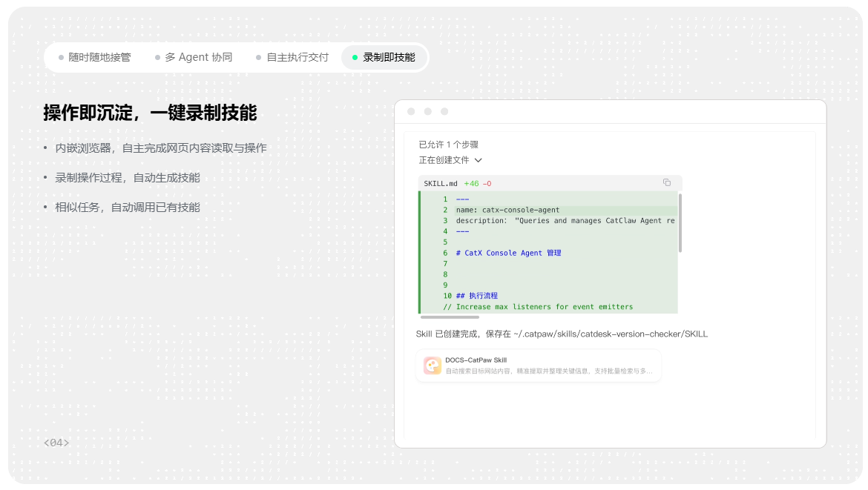
Task: Click the -0 deletions count
Action: point(487,184)
